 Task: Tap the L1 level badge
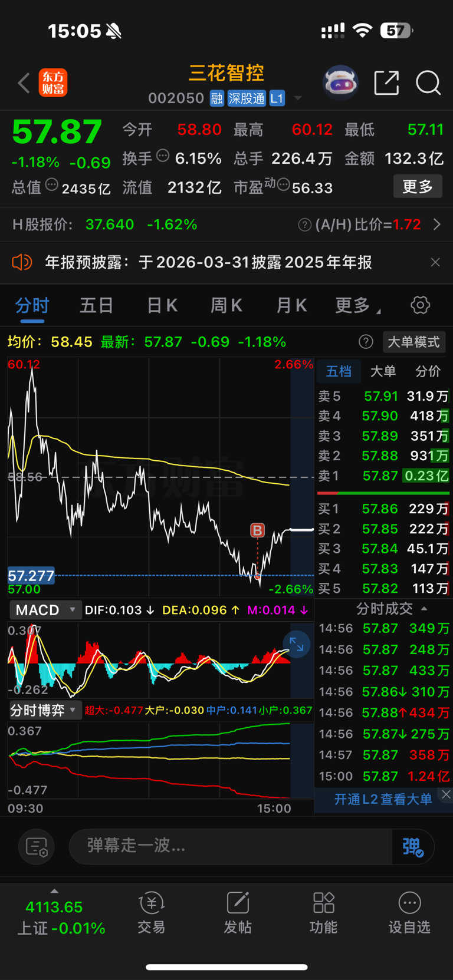[x=277, y=98]
